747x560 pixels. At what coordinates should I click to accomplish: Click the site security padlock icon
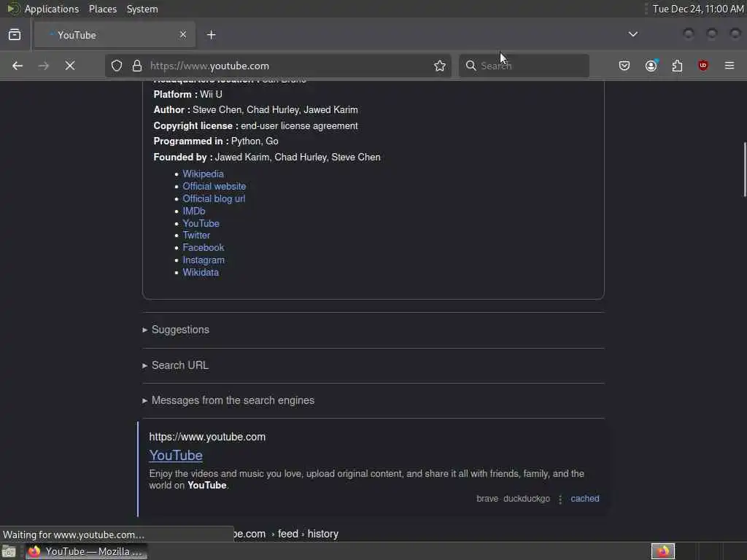pos(137,66)
